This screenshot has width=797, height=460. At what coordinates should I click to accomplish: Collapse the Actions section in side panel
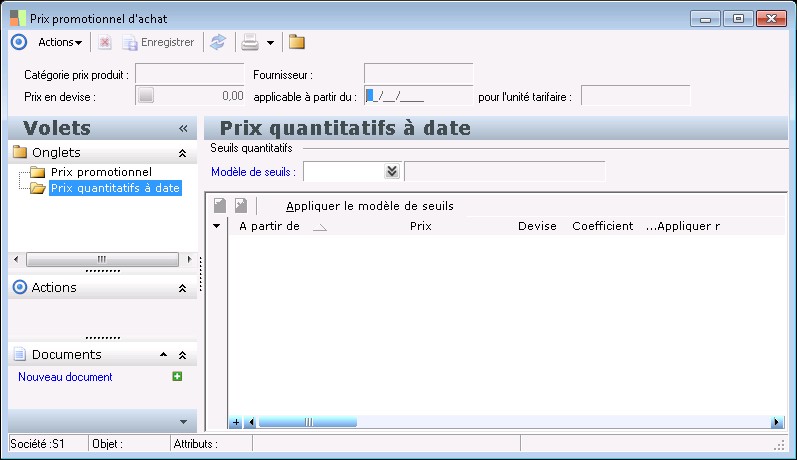coord(182,288)
